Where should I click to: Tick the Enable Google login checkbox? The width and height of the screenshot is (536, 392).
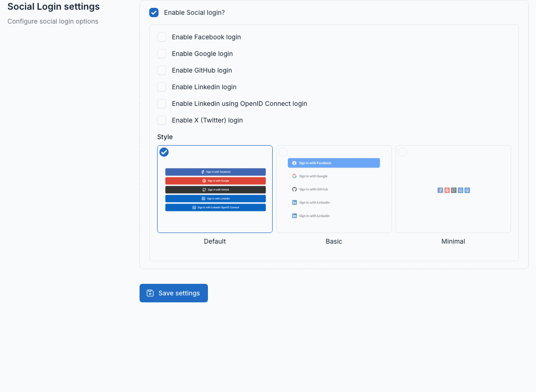(x=162, y=54)
